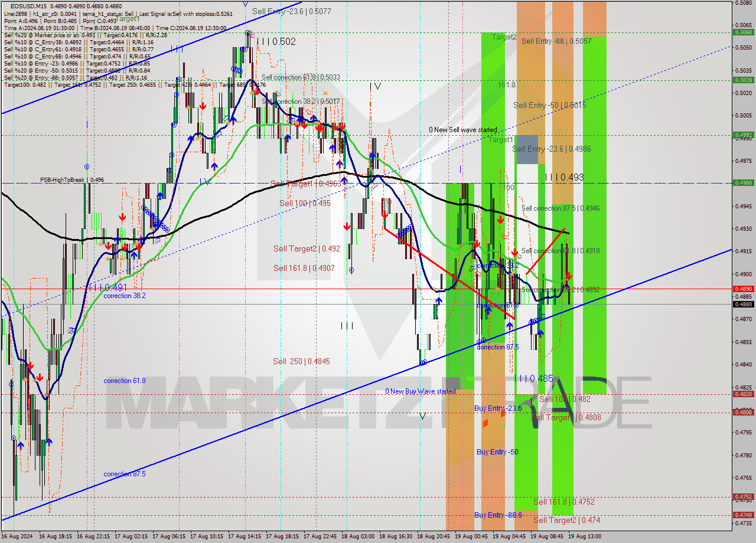Click 'Sell Entry -88 | 0.5057' label
756x543 pixels.
(556, 41)
